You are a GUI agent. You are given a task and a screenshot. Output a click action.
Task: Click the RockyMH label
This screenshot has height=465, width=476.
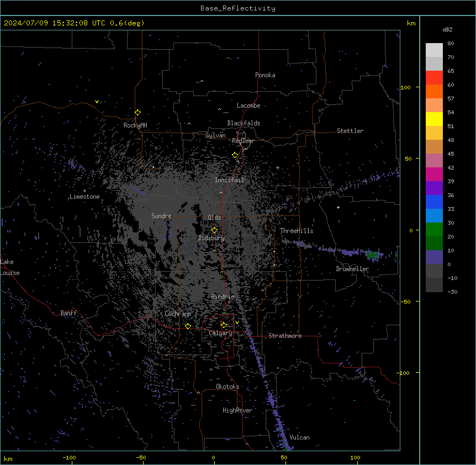click(135, 125)
